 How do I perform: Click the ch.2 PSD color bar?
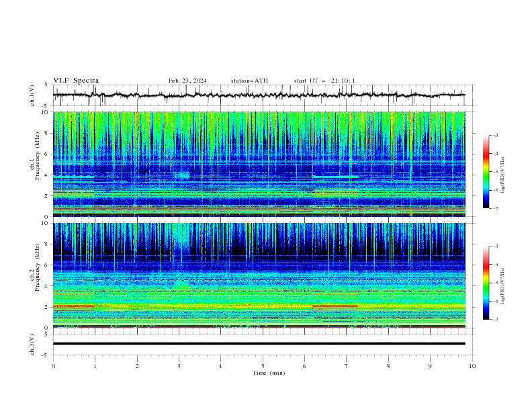point(486,283)
